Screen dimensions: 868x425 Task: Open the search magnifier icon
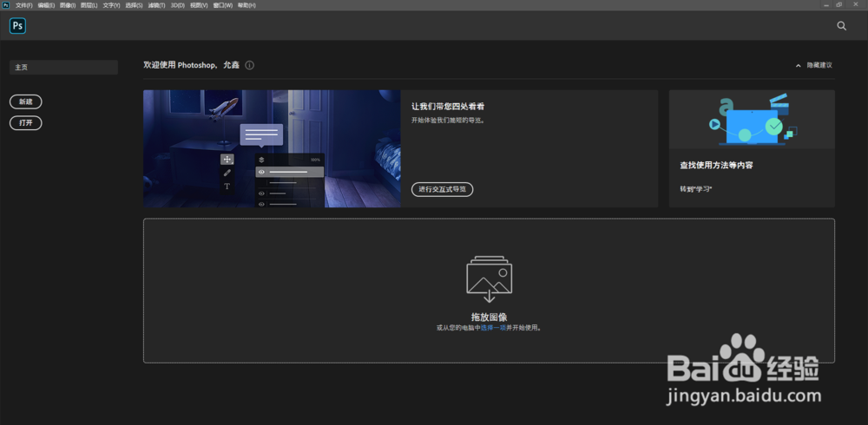click(841, 26)
